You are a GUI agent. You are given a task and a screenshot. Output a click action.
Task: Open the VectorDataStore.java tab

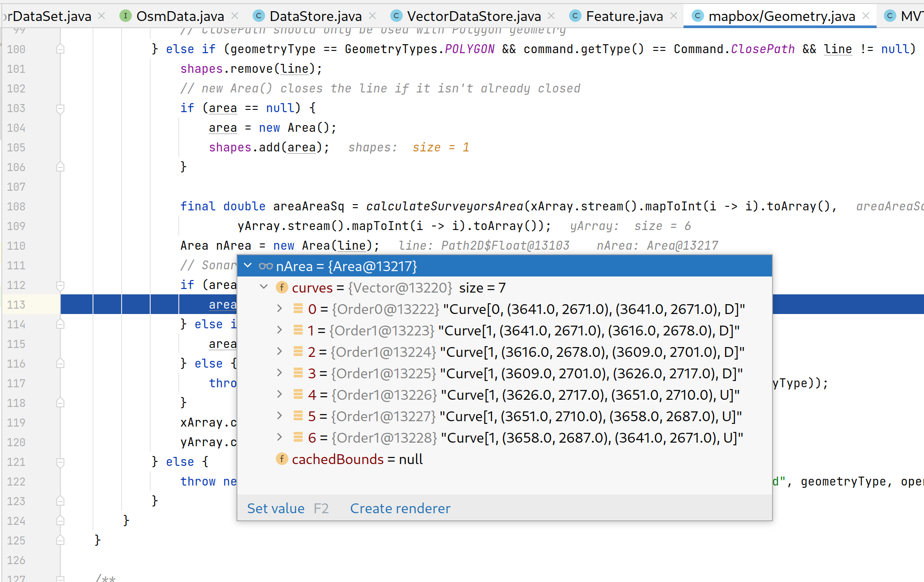pyautogui.click(x=473, y=16)
